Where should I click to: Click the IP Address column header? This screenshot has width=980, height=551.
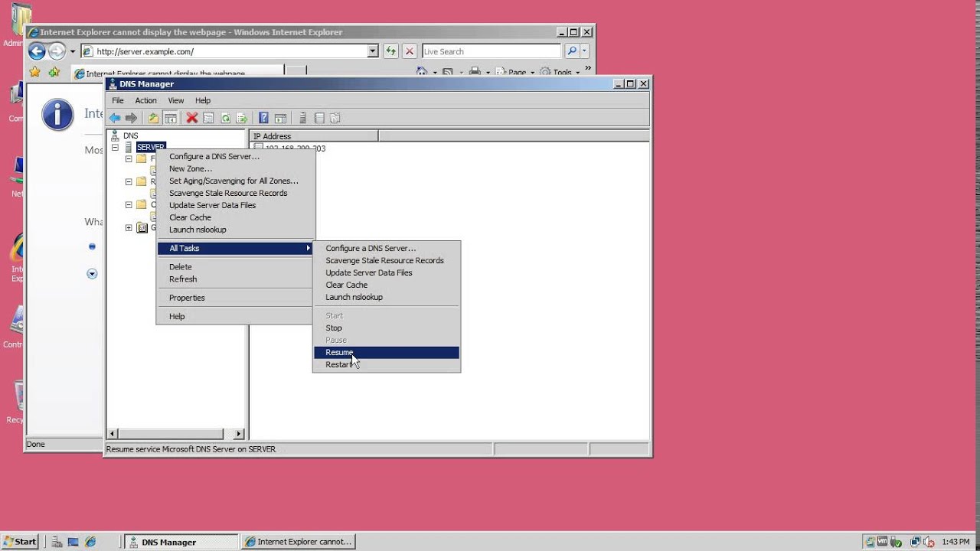pos(314,136)
